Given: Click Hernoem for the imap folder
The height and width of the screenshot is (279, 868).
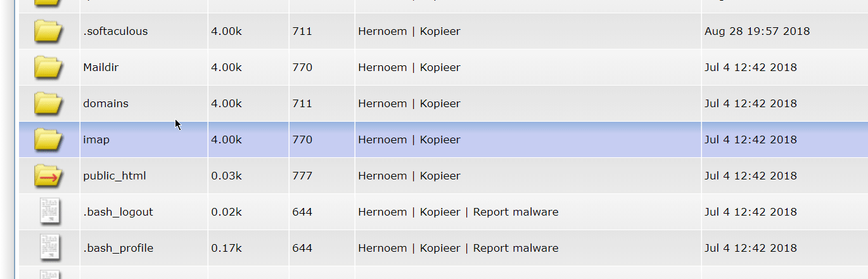Looking at the screenshot, I should [x=382, y=139].
